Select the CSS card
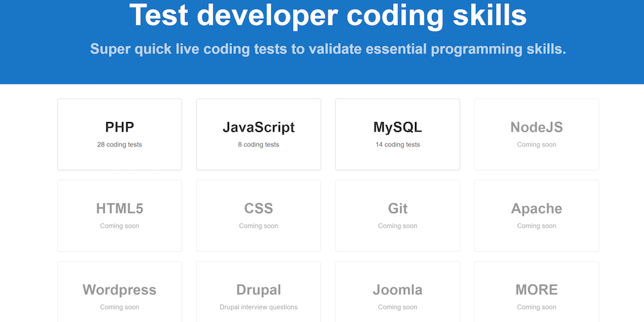 [258, 215]
